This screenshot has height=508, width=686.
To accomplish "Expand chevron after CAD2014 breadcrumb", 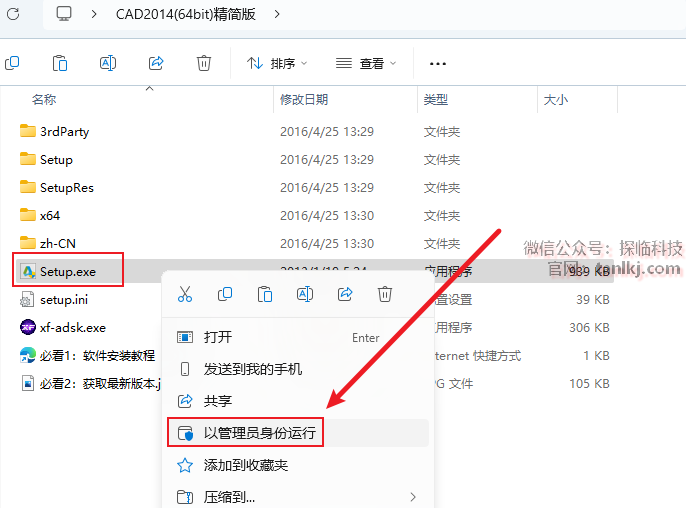I will (276, 14).
